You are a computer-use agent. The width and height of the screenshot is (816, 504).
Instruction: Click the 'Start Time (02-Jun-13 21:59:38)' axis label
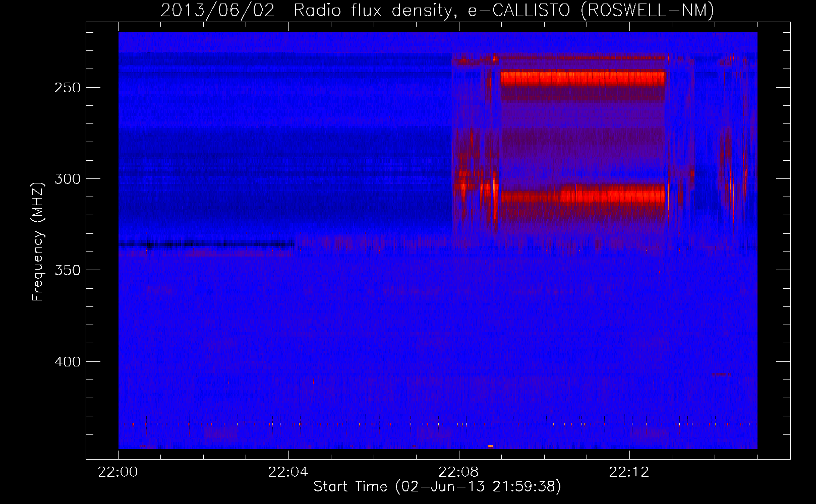(437, 487)
